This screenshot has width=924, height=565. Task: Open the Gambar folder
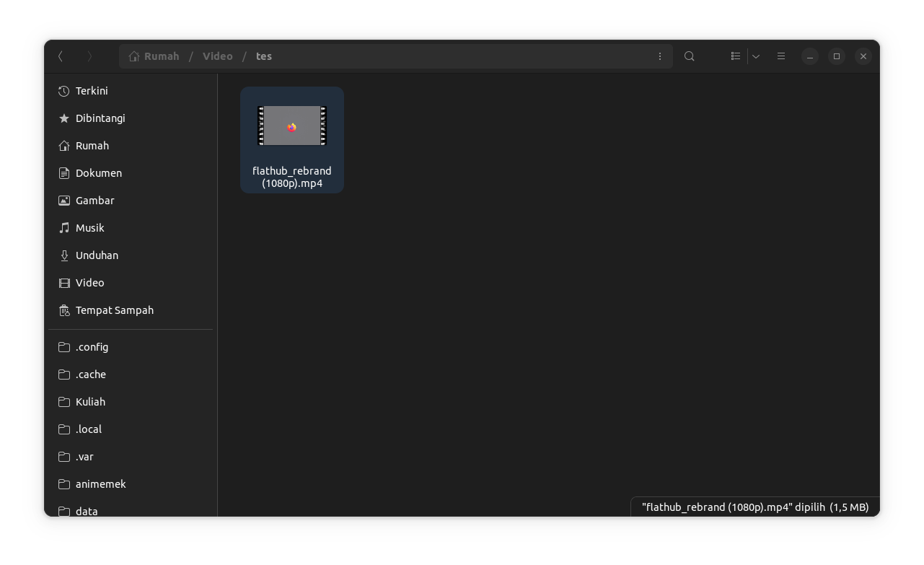click(x=131, y=201)
